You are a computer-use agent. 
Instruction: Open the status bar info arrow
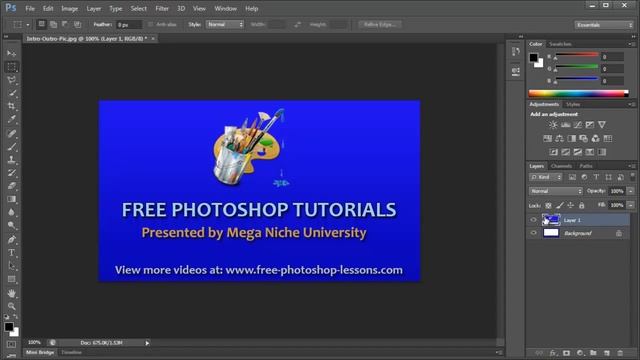(147, 343)
